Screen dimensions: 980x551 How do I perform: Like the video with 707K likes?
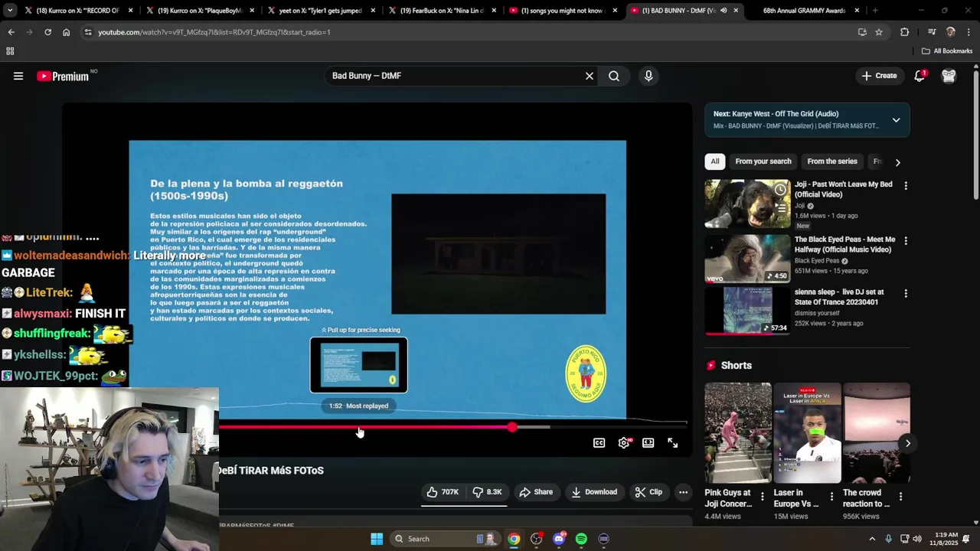[443, 492]
